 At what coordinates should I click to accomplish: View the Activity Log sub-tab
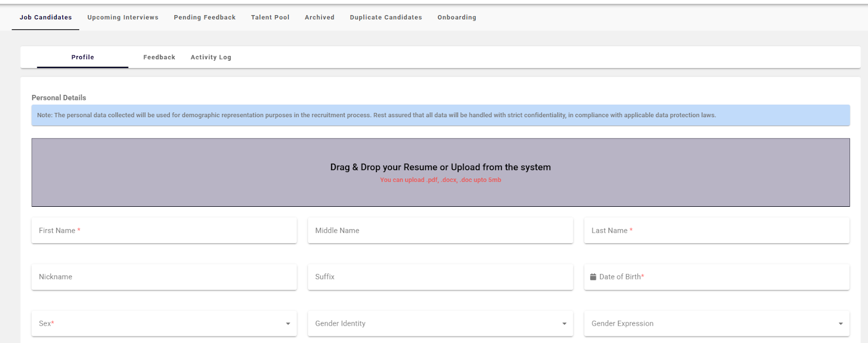pos(210,57)
